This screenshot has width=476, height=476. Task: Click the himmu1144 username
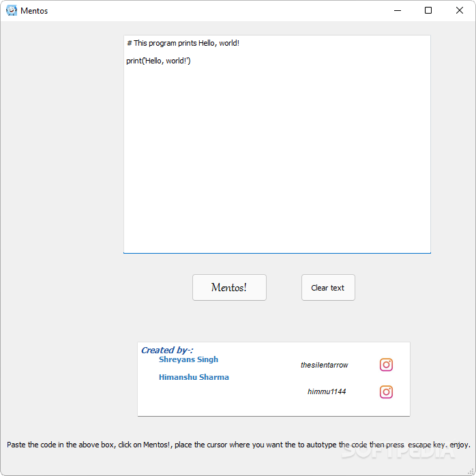pyautogui.click(x=327, y=391)
